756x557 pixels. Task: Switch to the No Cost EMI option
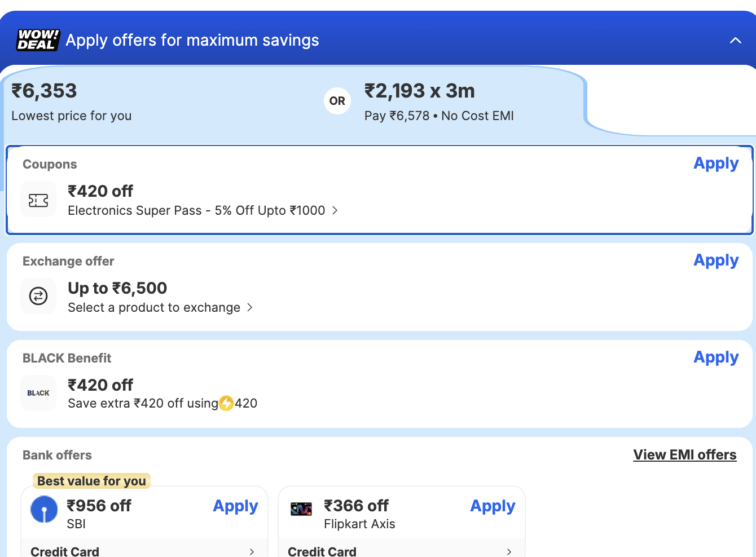click(439, 101)
